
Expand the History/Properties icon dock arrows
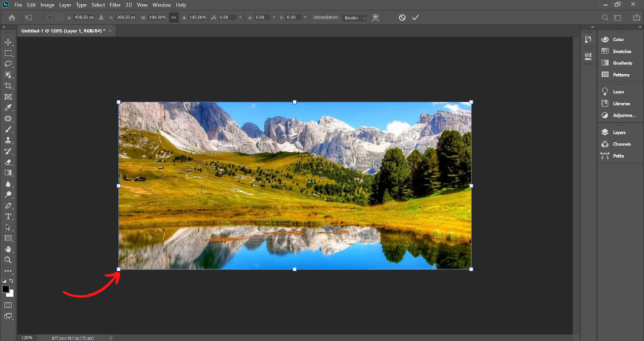[592, 27]
